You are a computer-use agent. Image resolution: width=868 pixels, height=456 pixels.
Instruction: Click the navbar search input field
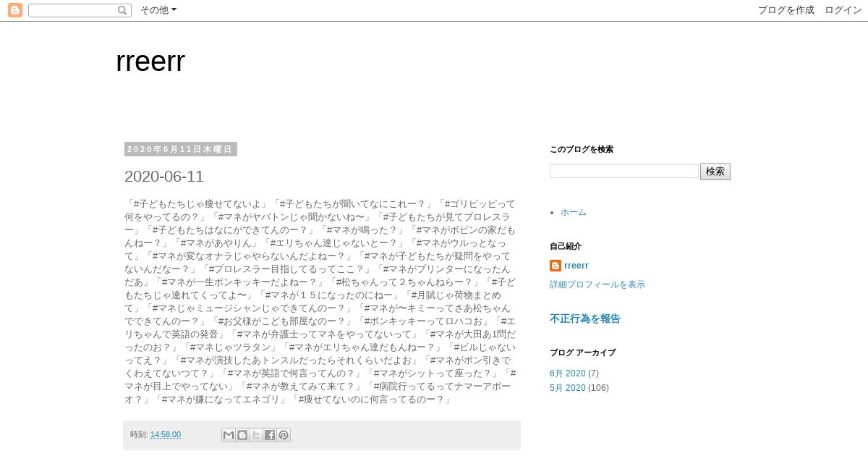point(73,10)
